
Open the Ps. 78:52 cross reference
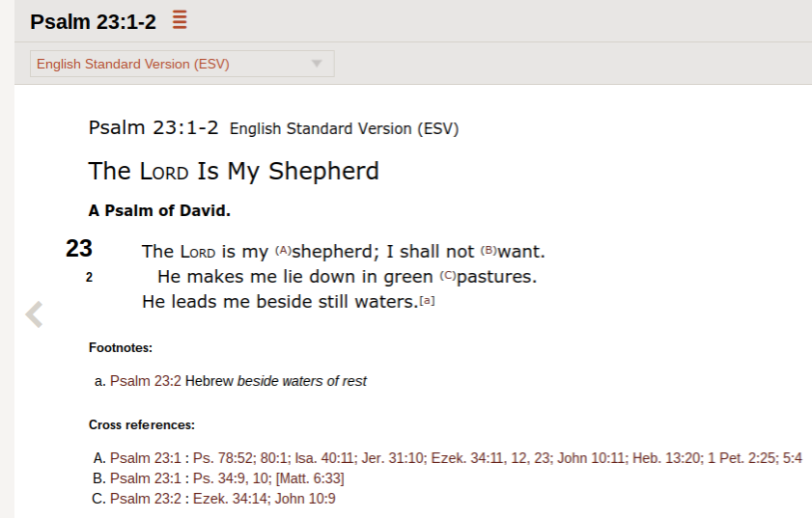[220, 458]
